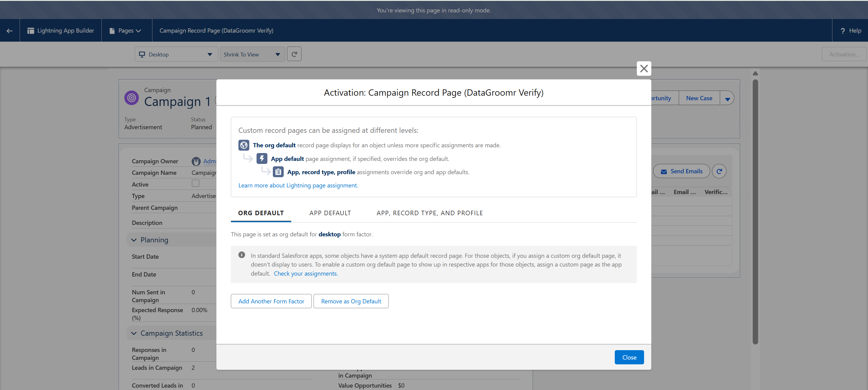Click the Campaign target icon

131,98
